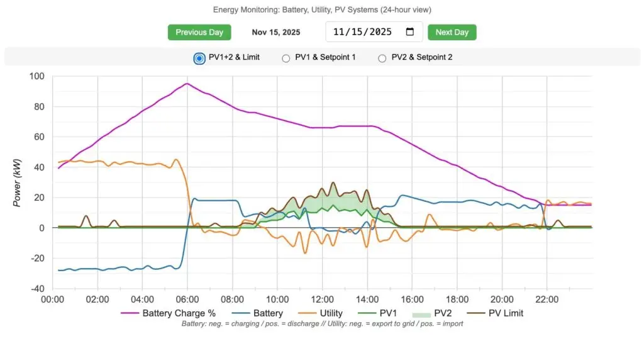Open the calendar picker icon in date field
This screenshot has height=346, width=644.
(410, 32)
